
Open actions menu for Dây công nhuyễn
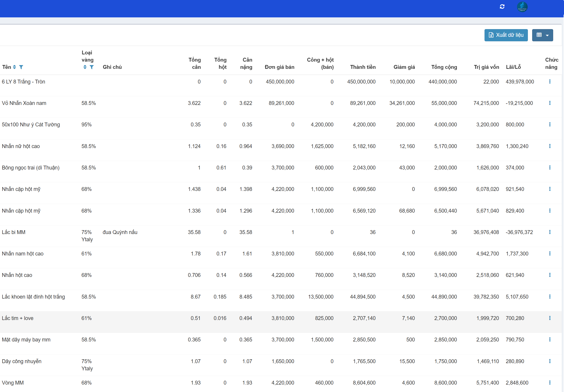tap(550, 361)
